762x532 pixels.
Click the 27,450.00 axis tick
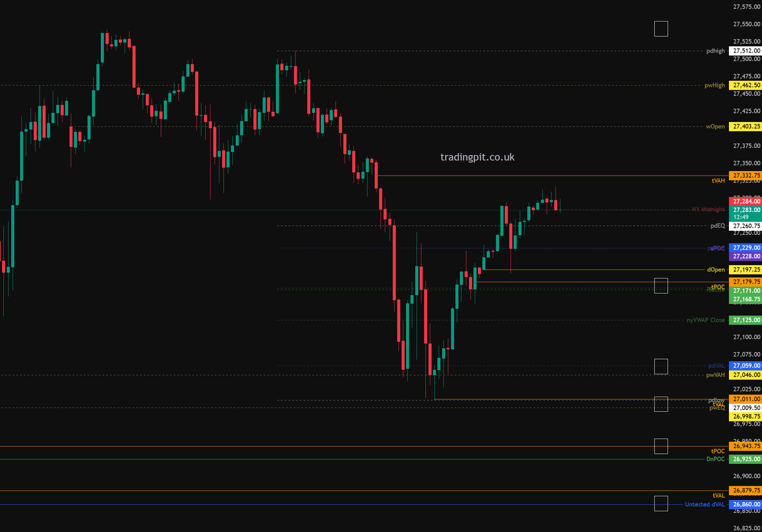[x=747, y=94]
